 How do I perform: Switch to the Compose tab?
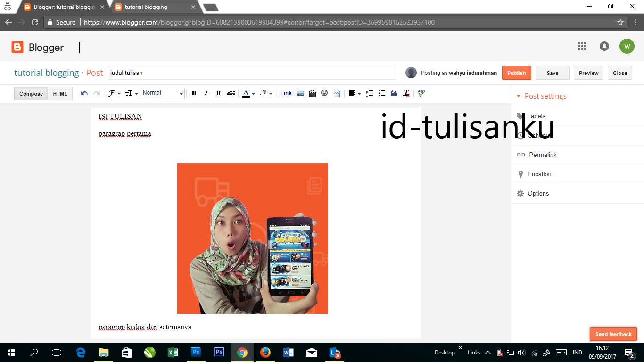point(31,93)
